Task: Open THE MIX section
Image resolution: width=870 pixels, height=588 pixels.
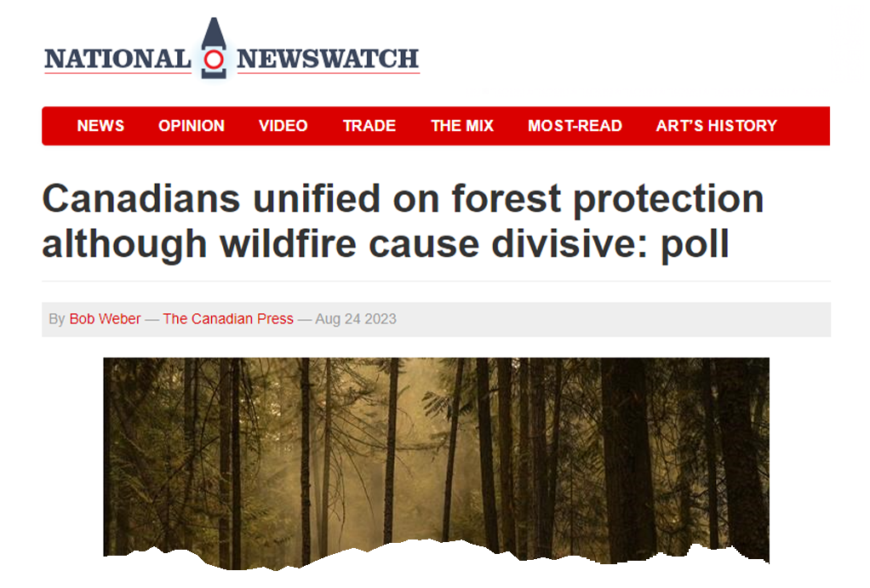Action: point(462,126)
